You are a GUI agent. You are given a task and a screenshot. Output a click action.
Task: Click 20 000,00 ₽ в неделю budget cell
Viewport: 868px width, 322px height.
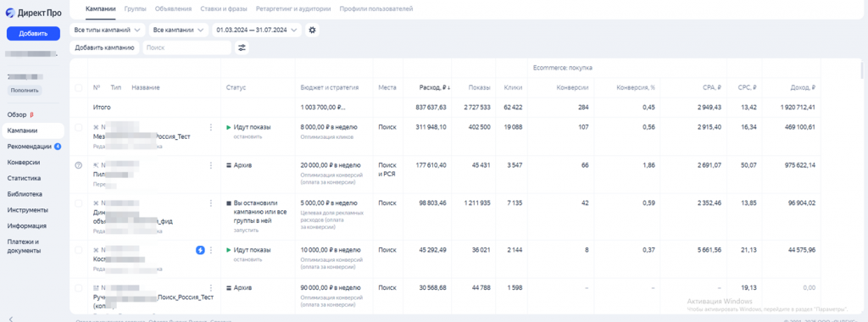click(x=331, y=165)
